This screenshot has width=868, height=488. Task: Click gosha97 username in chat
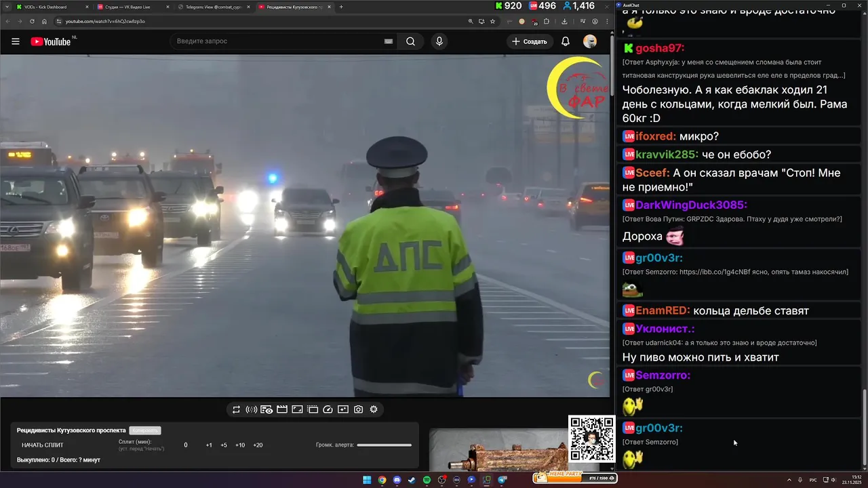(660, 48)
